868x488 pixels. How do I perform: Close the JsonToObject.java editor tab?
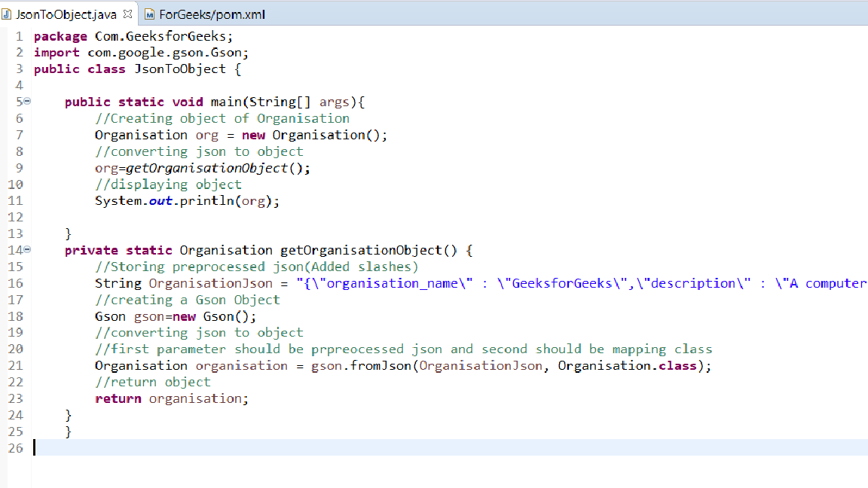tap(128, 14)
